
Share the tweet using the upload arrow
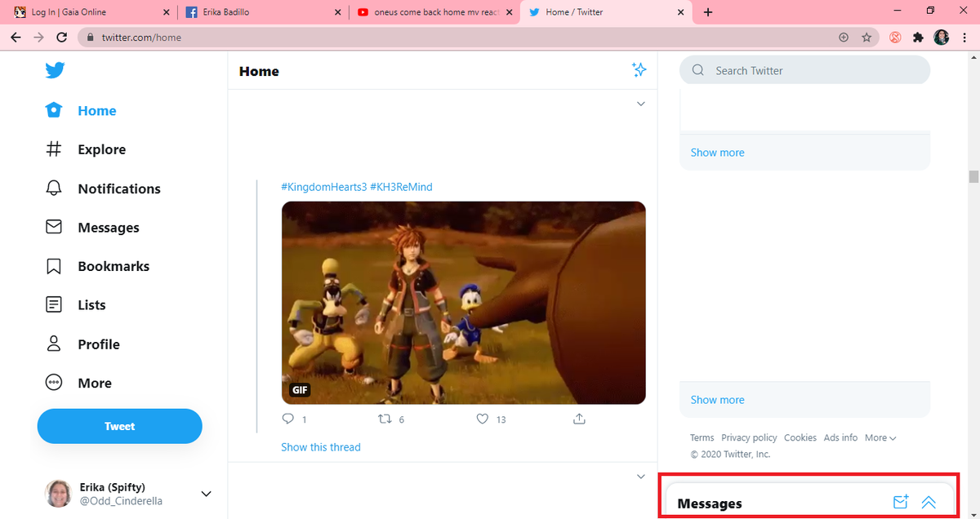pyautogui.click(x=579, y=419)
